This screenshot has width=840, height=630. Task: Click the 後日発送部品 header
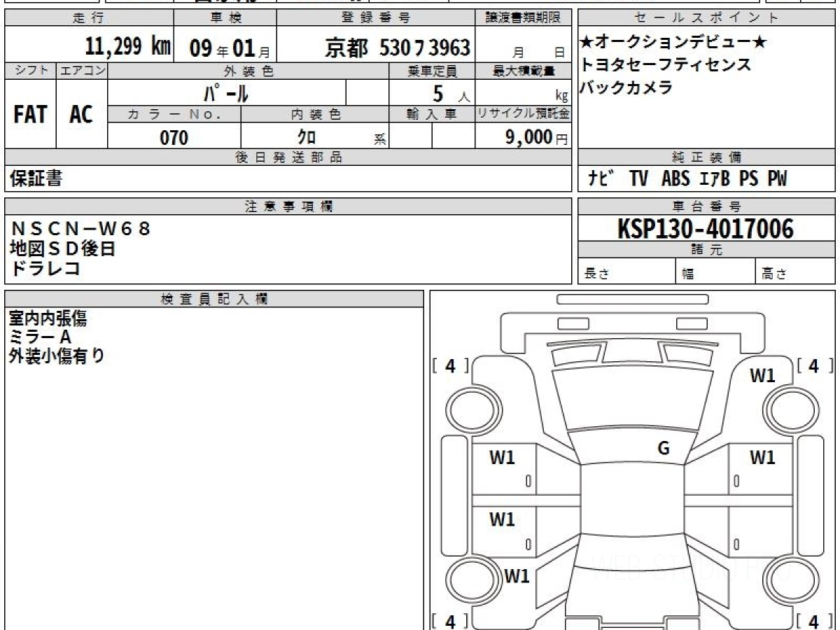tap(288, 157)
